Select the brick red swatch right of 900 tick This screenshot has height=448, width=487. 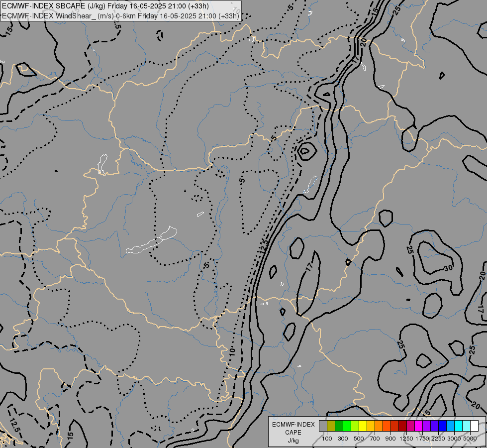[x=395, y=426]
